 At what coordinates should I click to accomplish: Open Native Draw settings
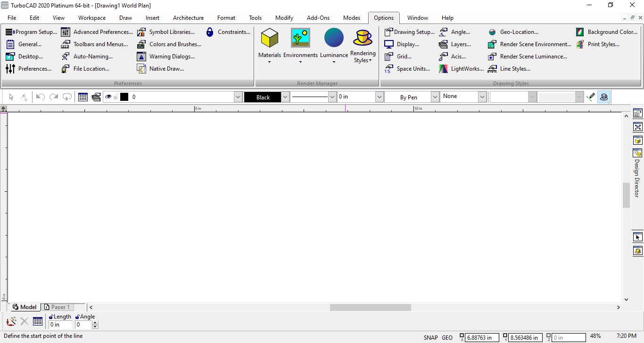point(161,69)
